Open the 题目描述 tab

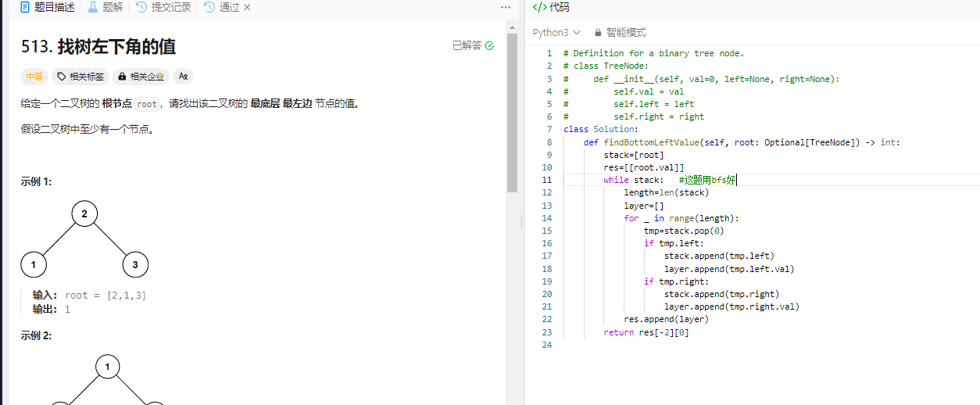click(x=48, y=7)
